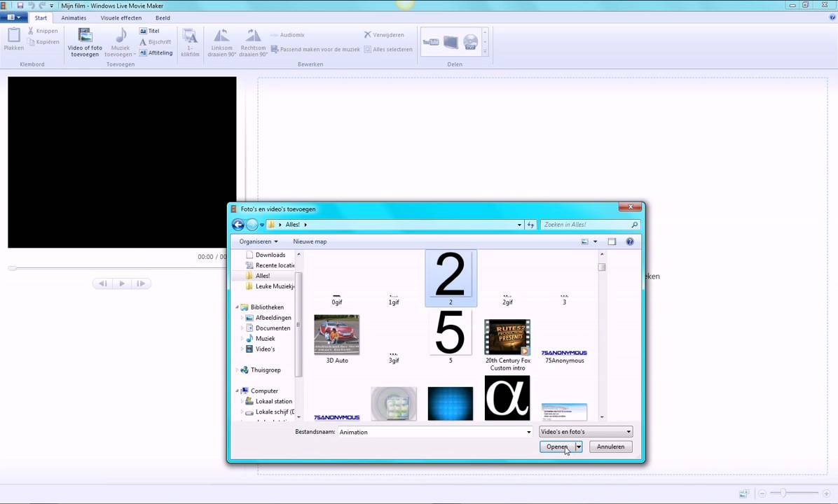Collapse the Computer tree node

point(237,391)
